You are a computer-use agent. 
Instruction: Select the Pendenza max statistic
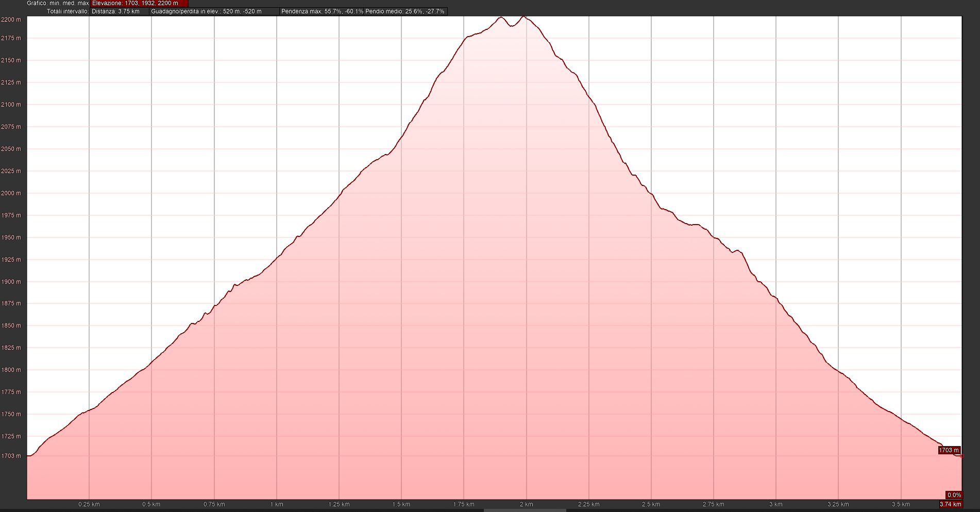click(322, 11)
